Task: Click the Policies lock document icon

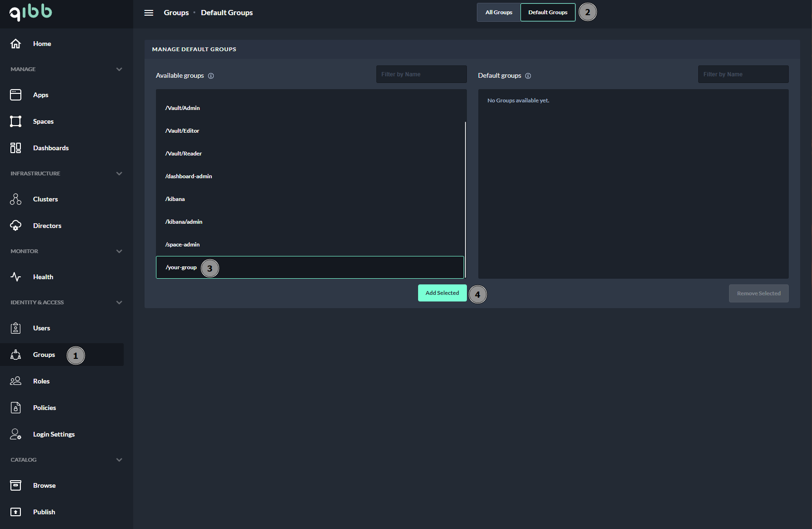Action: [x=16, y=408]
